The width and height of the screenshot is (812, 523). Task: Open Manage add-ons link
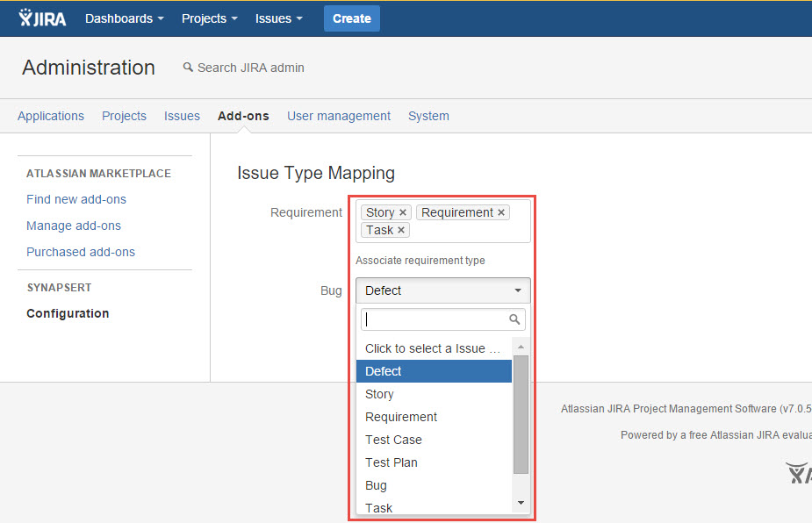(74, 226)
